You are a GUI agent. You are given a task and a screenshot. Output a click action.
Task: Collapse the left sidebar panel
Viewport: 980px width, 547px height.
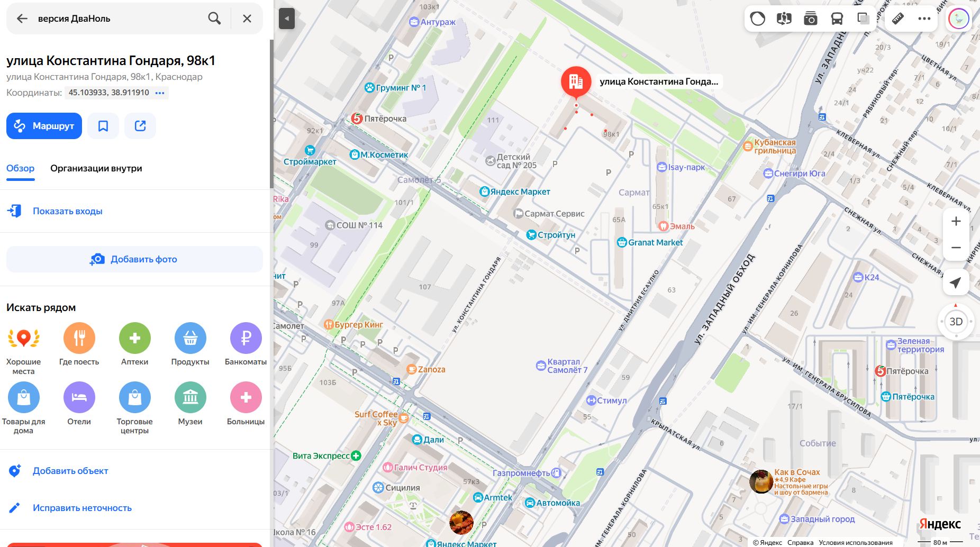click(286, 19)
